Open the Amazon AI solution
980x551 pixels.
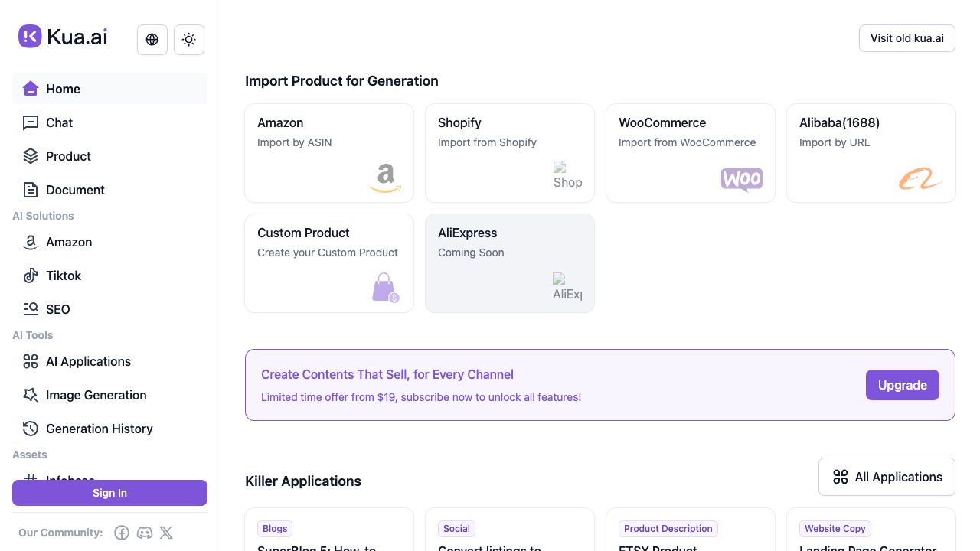point(69,242)
